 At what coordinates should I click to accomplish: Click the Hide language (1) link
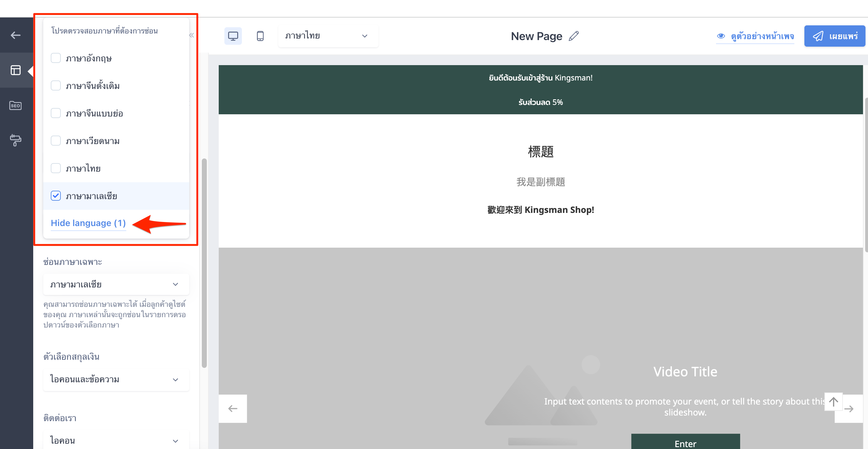[x=88, y=223]
